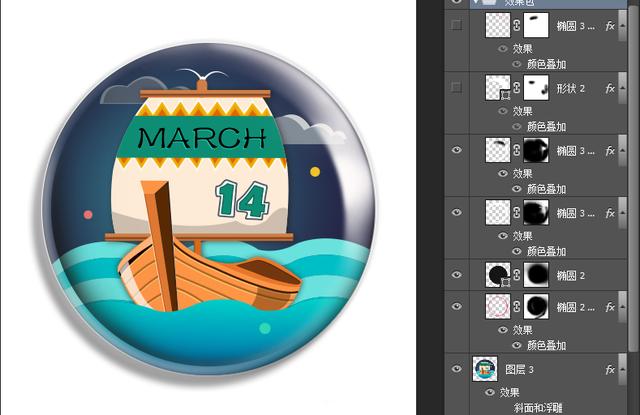This screenshot has width=640, height=415.
Task: Show the hidden 形状 2 layer
Action: pyautogui.click(x=457, y=88)
